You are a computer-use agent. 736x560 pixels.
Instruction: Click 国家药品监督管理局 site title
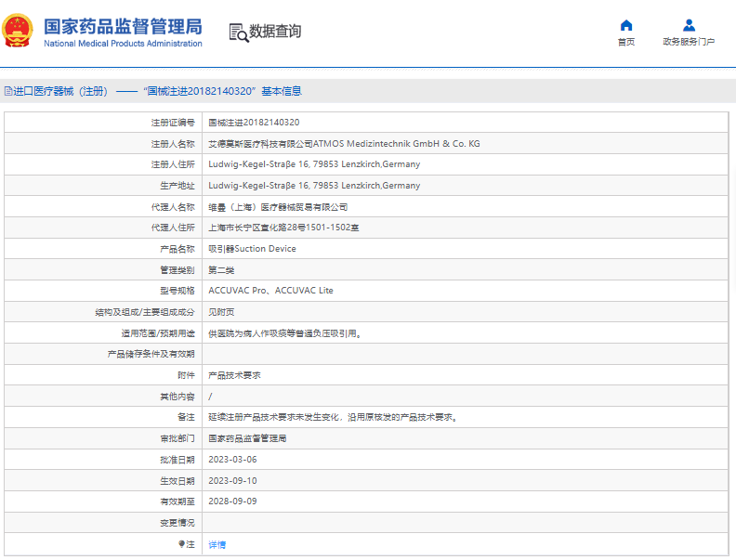123,27
